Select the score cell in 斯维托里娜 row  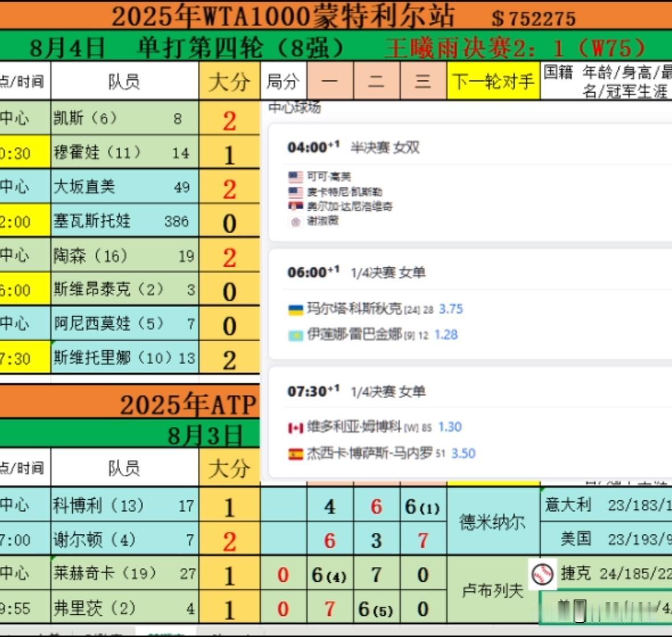click(229, 358)
